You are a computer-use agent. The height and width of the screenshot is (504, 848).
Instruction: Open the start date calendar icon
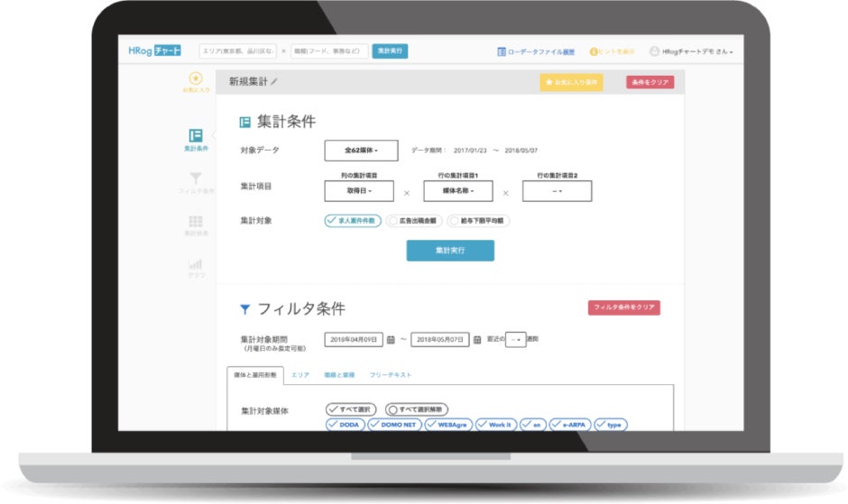click(x=391, y=340)
